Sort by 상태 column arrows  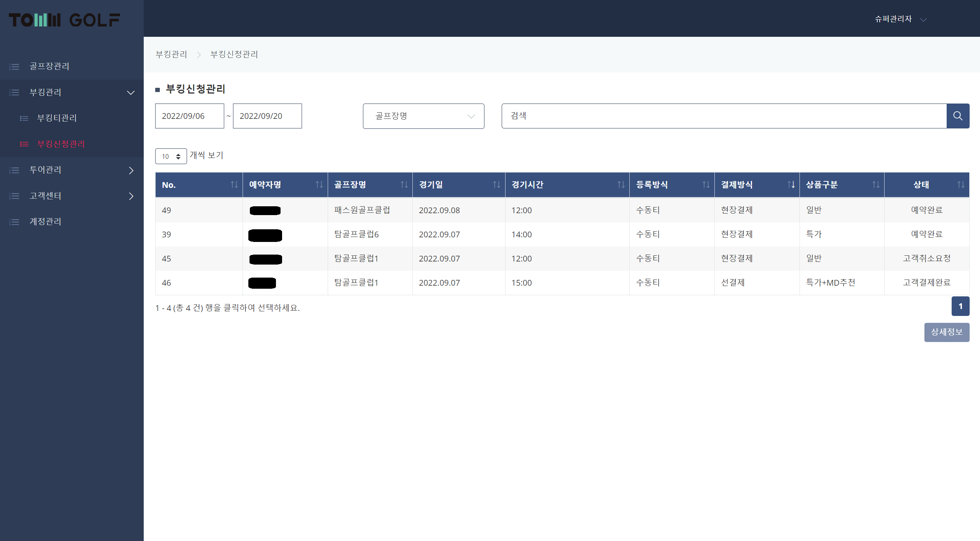[x=960, y=185]
